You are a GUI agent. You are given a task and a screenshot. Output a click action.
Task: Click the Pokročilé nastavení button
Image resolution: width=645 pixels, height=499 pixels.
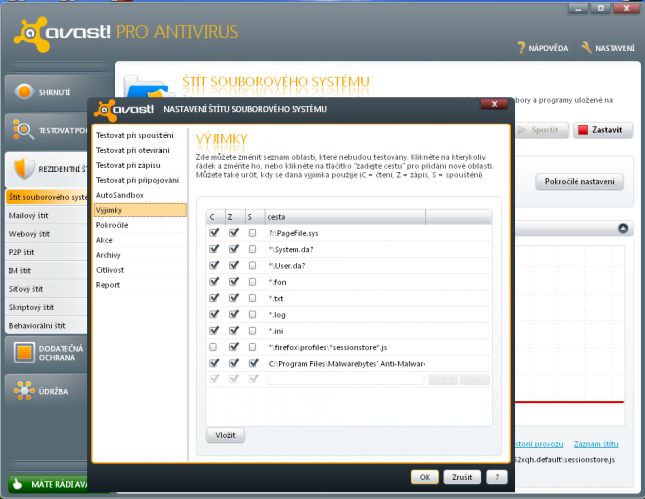[x=579, y=181]
